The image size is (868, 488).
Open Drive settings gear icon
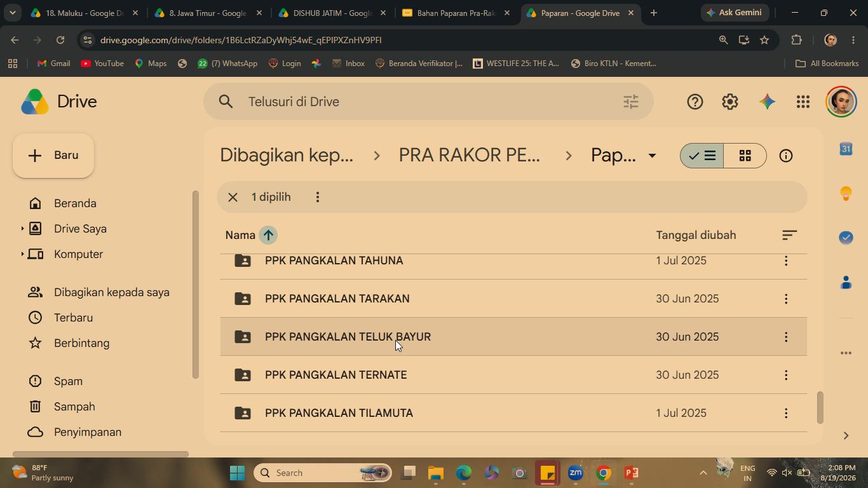click(x=730, y=102)
